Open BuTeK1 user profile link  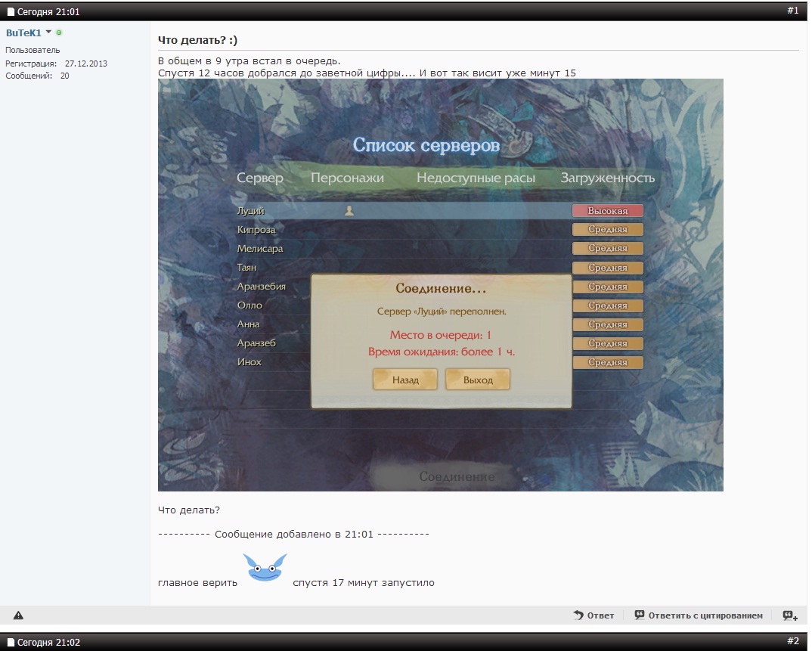pos(23,33)
